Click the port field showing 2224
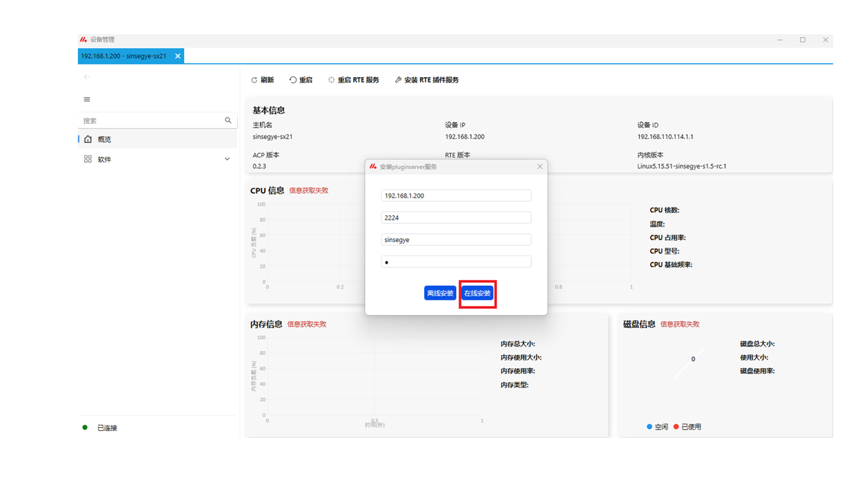 tap(456, 218)
